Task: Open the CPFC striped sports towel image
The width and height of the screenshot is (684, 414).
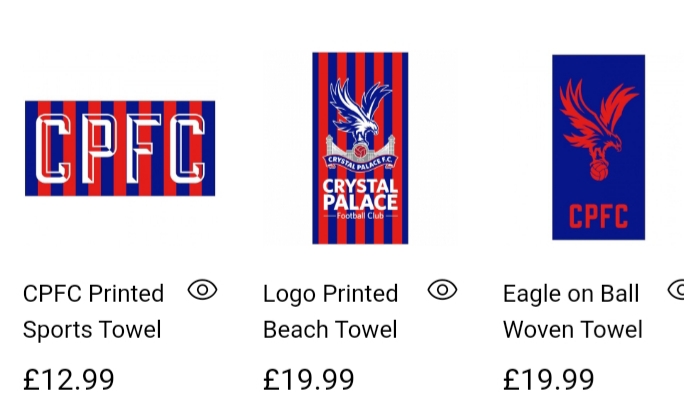Action: (x=120, y=148)
